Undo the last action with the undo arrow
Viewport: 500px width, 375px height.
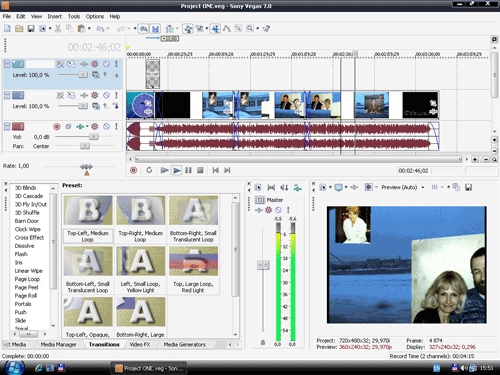(x=100, y=29)
